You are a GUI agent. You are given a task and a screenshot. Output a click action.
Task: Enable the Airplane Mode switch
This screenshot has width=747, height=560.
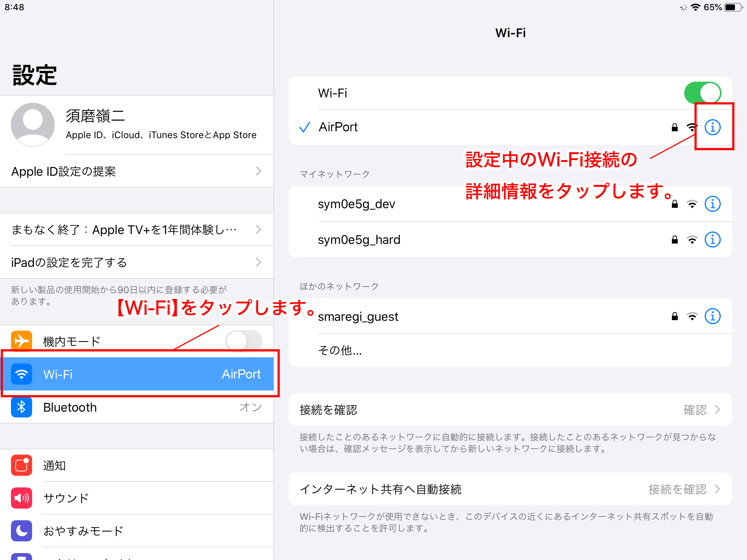click(x=244, y=341)
